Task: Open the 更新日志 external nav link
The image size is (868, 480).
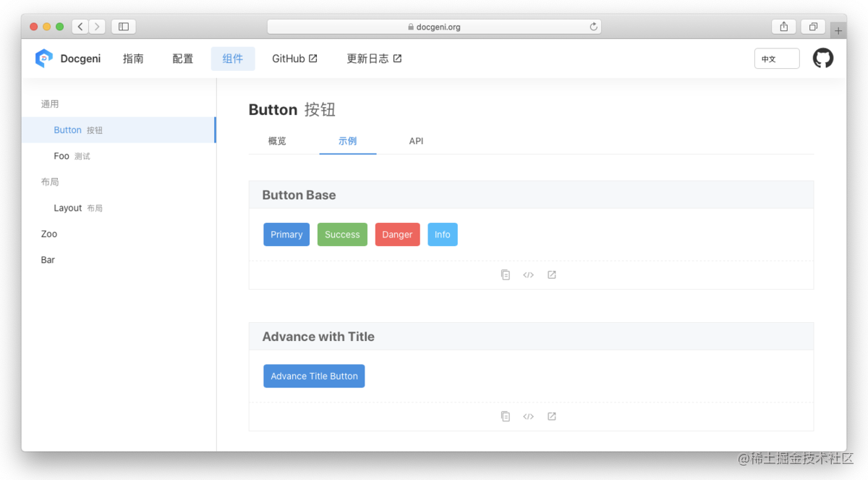Action: pyautogui.click(x=374, y=59)
